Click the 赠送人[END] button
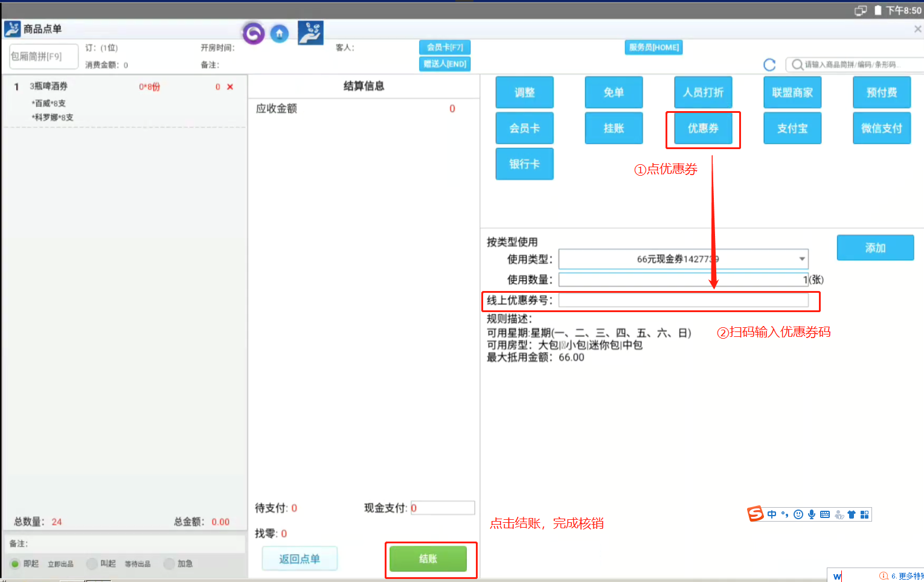This screenshot has width=924, height=582. 444,63
